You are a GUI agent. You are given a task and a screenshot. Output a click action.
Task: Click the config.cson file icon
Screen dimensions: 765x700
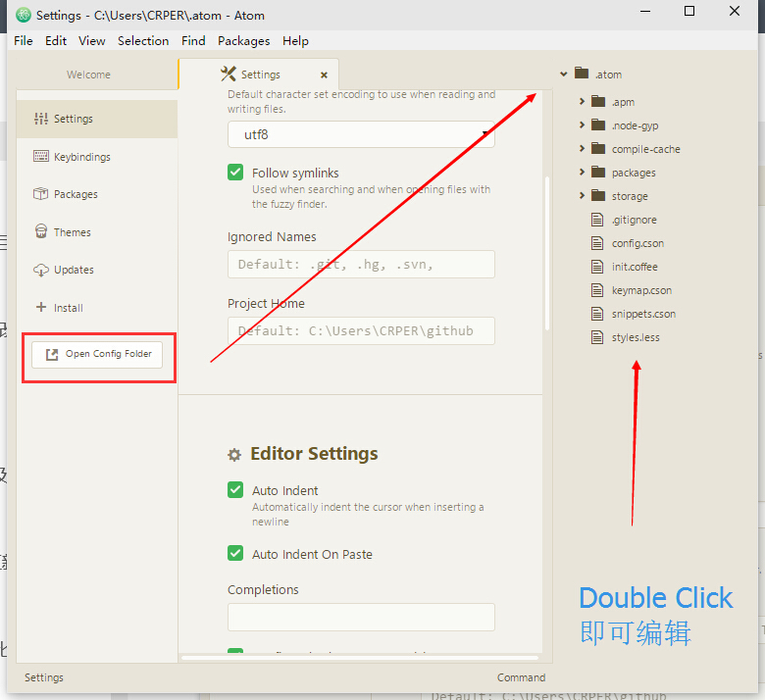click(x=596, y=243)
